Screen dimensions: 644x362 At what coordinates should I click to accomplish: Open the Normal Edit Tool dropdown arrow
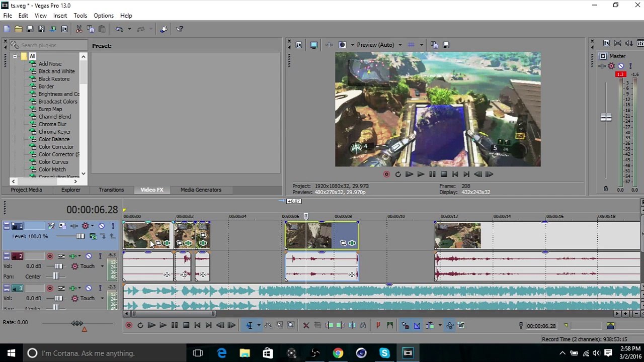click(x=259, y=326)
